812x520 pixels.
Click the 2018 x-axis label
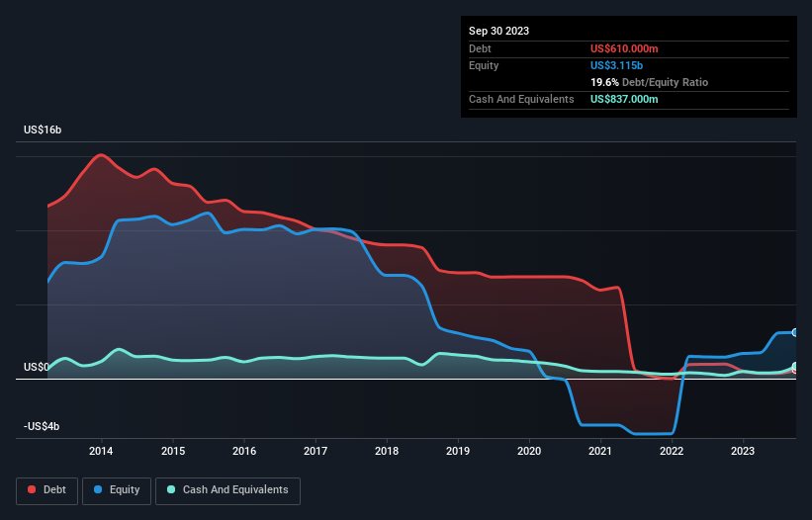pyautogui.click(x=387, y=451)
